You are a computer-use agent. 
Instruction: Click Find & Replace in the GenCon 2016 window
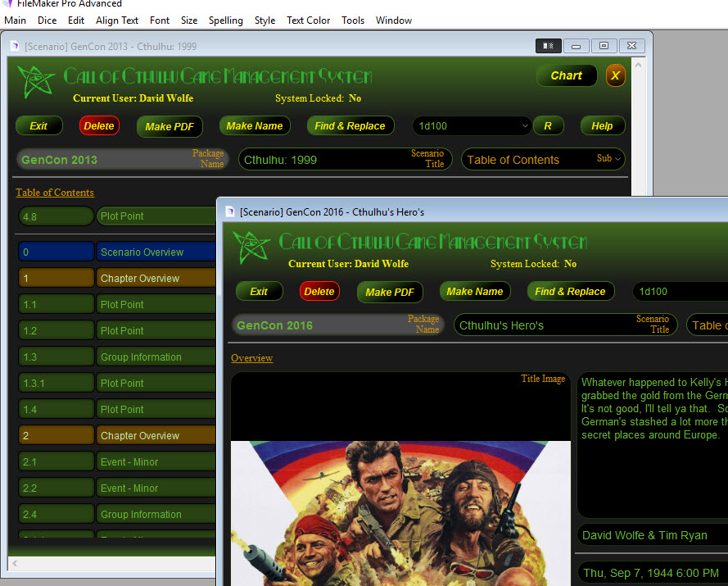pyautogui.click(x=570, y=292)
